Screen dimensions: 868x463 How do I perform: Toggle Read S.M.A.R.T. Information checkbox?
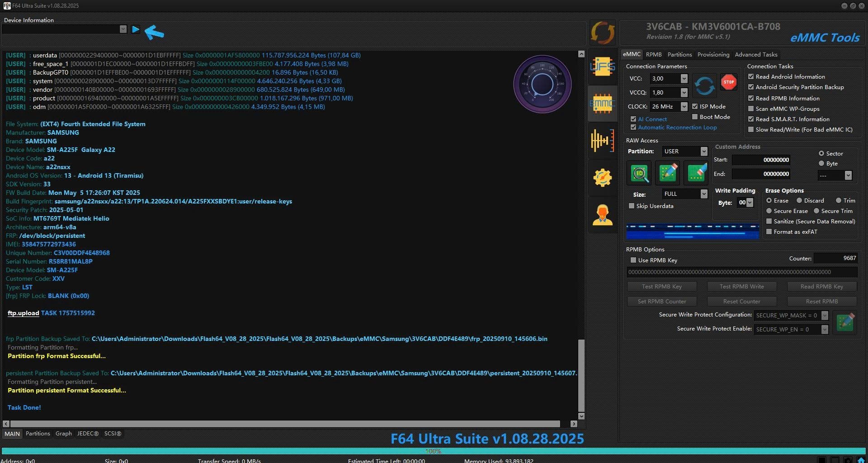(x=751, y=119)
